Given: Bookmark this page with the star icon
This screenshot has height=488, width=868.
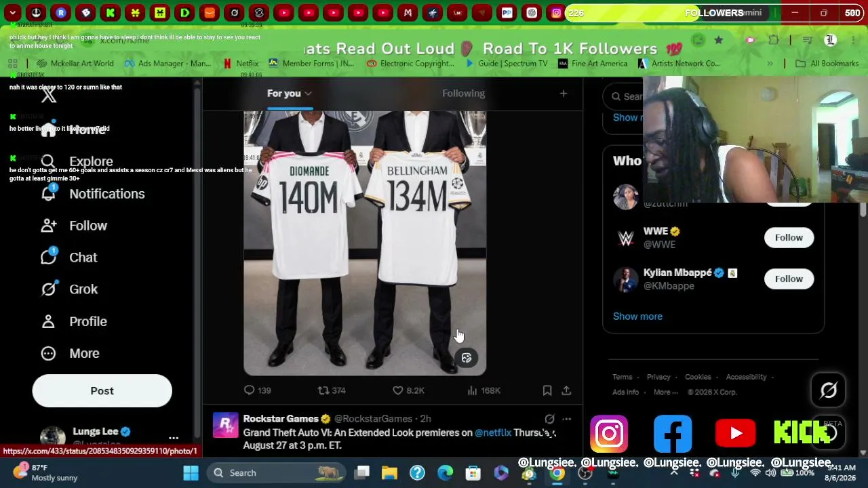Looking at the screenshot, I should tap(718, 40).
